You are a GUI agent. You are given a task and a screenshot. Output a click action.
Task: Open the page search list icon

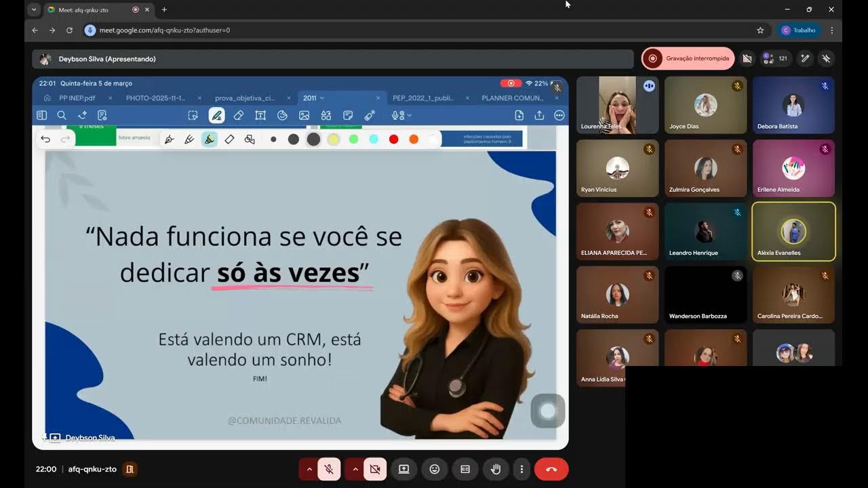click(102, 116)
